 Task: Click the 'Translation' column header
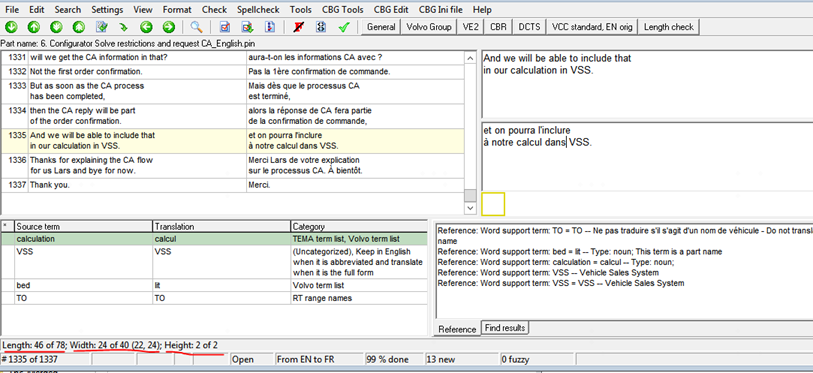pyautogui.click(x=221, y=227)
